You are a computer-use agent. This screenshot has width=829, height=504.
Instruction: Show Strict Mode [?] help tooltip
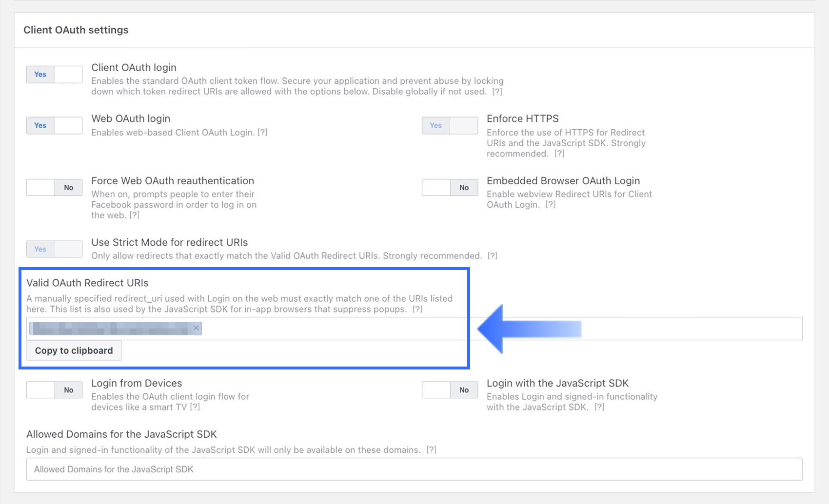(493, 256)
